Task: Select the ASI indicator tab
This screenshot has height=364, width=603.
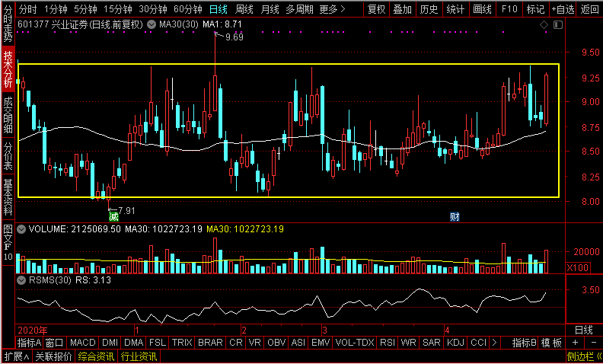Action: pos(298,342)
